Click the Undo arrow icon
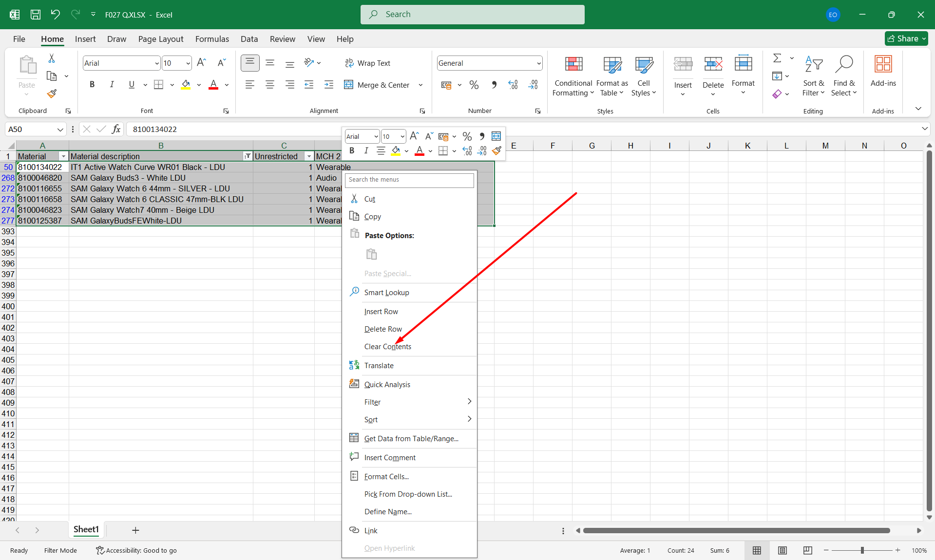Image resolution: width=935 pixels, height=560 pixels. 55,15
